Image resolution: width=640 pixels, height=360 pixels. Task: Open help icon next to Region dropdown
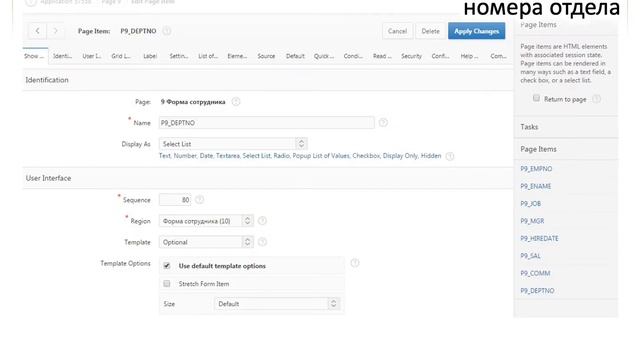click(262, 221)
